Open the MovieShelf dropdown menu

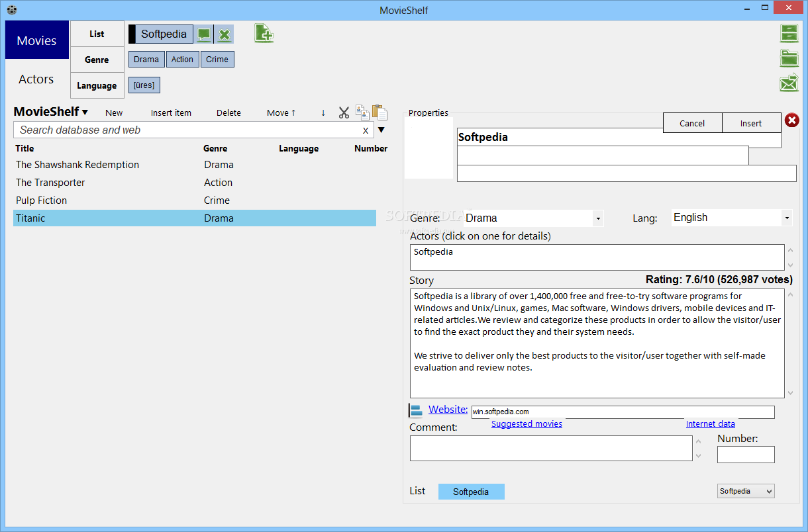click(51, 112)
